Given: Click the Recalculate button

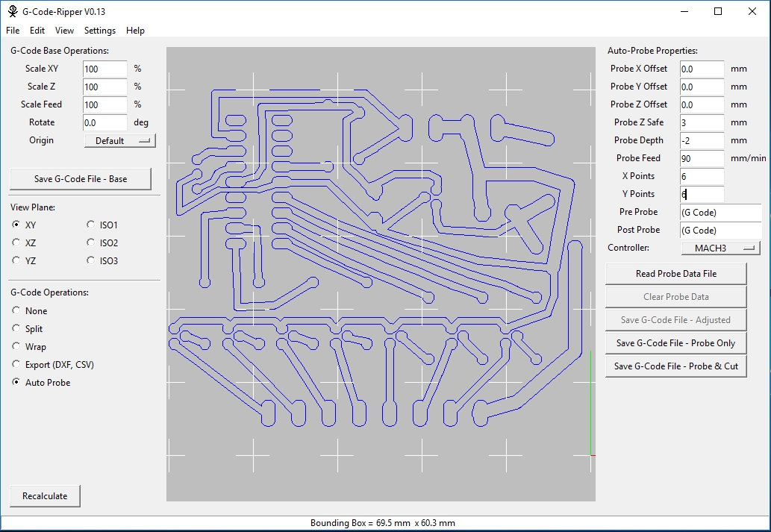Looking at the screenshot, I should [x=45, y=495].
